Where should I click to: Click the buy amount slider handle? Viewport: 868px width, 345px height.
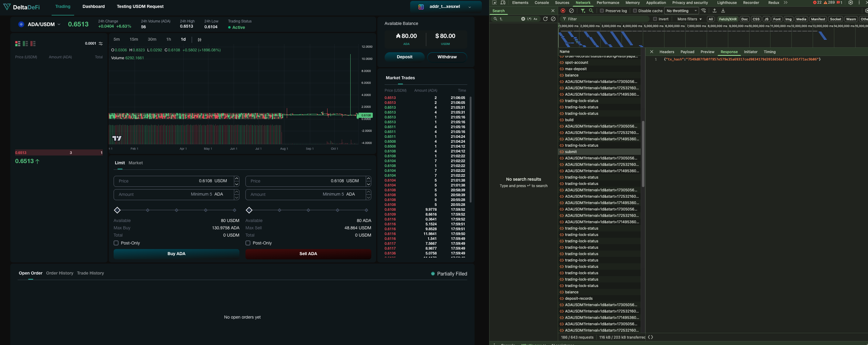(117, 210)
